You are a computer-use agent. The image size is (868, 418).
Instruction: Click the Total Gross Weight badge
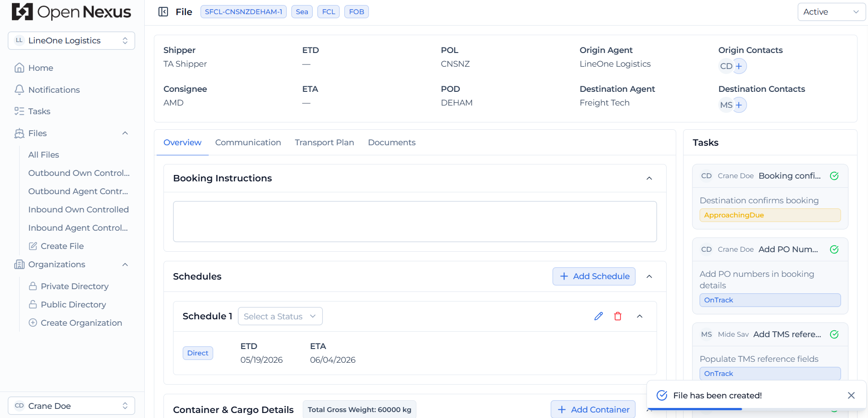(x=359, y=410)
